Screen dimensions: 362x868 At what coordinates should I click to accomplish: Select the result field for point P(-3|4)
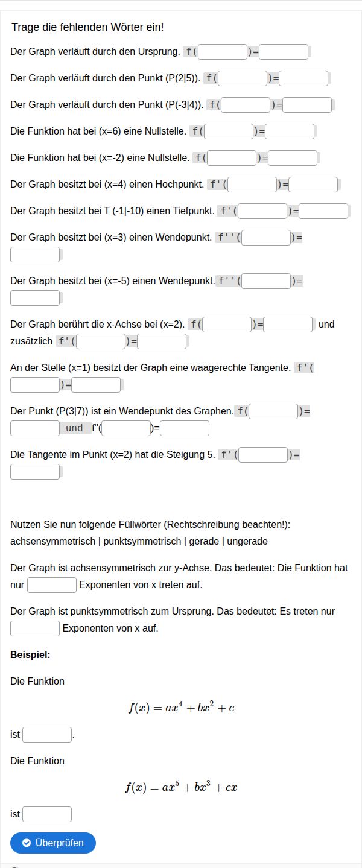pyautogui.click(x=307, y=105)
